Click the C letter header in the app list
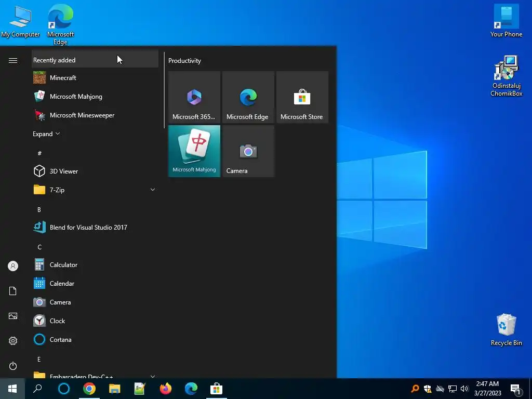532x399 pixels. click(x=39, y=247)
